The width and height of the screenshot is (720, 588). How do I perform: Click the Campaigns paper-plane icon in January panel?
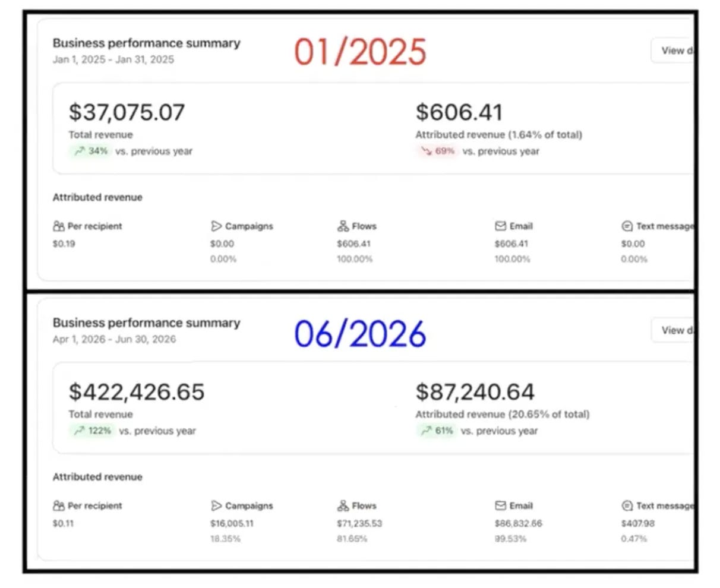(216, 226)
